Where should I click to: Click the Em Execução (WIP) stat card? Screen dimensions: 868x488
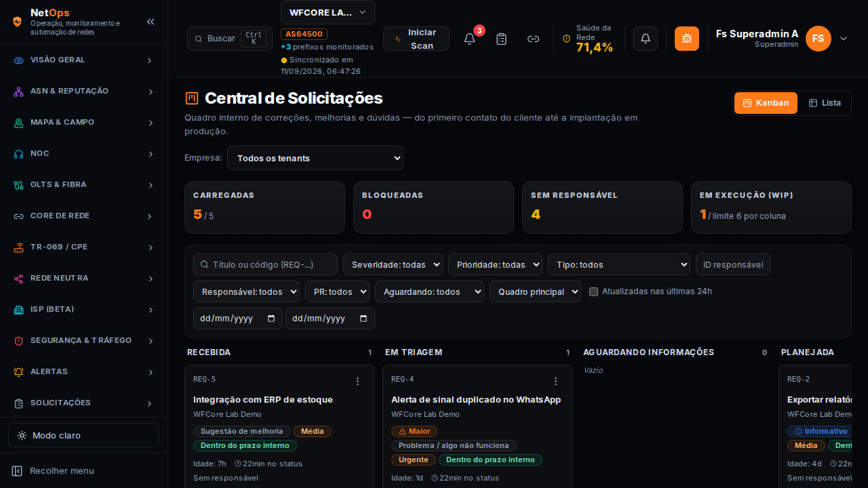(x=771, y=207)
